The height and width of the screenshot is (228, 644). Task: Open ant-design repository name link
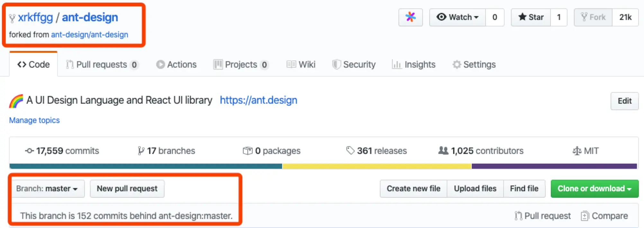90,17
